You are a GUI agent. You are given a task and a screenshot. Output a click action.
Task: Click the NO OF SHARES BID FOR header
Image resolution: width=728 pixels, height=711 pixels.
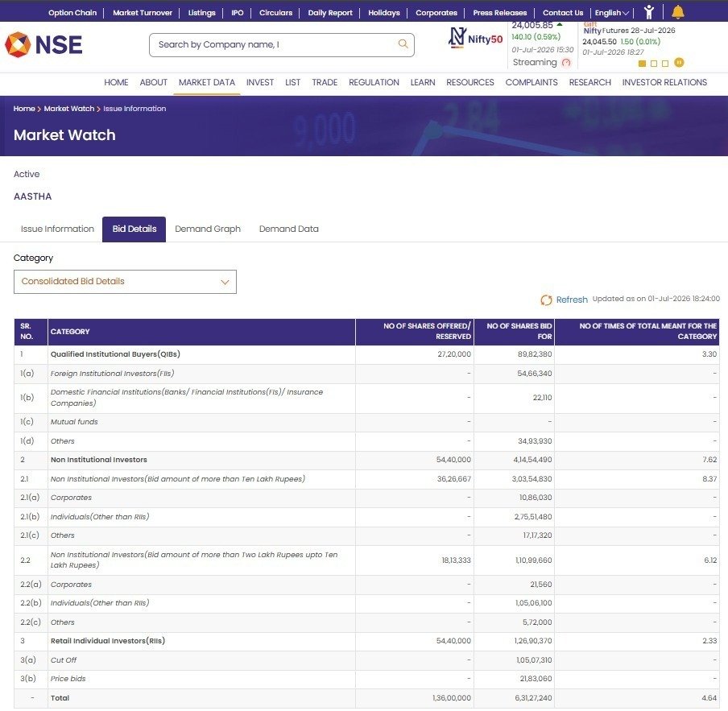pos(515,332)
